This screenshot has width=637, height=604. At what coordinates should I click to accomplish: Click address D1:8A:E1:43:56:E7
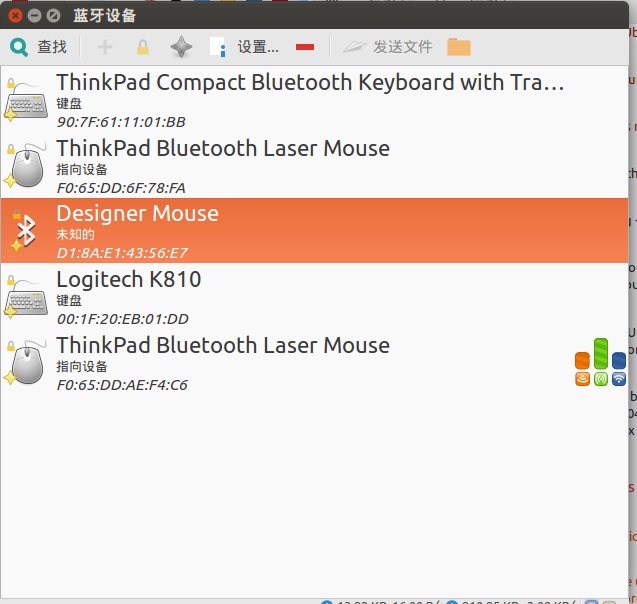coord(122,253)
